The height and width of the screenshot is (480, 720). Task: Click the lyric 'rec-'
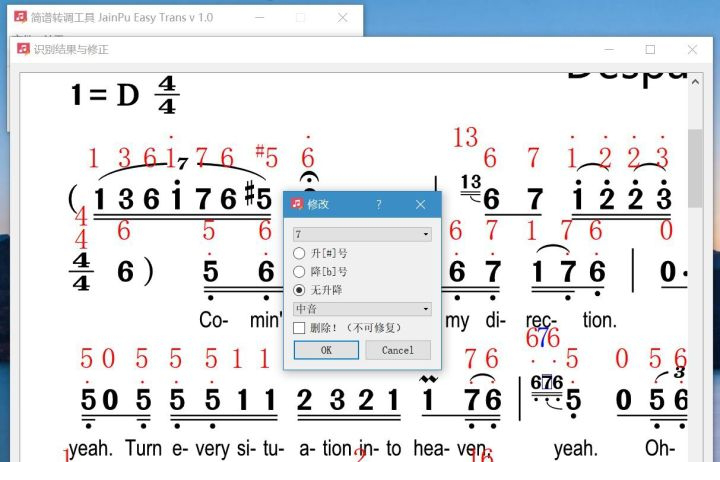(541, 320)
